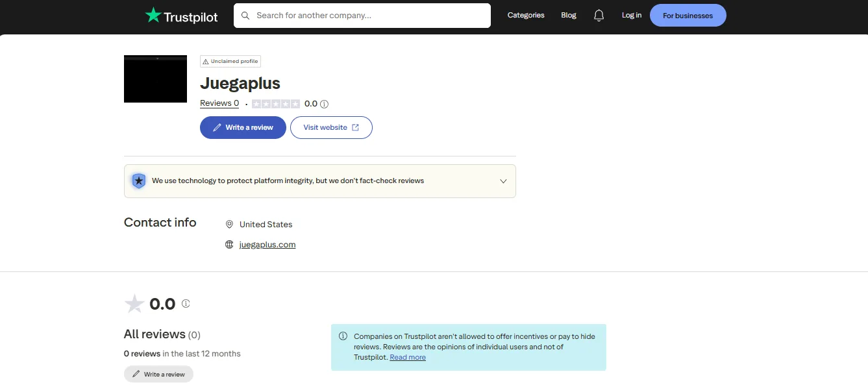Click the Read more link
Screen dimensions: 868x385
pos(408,357)
